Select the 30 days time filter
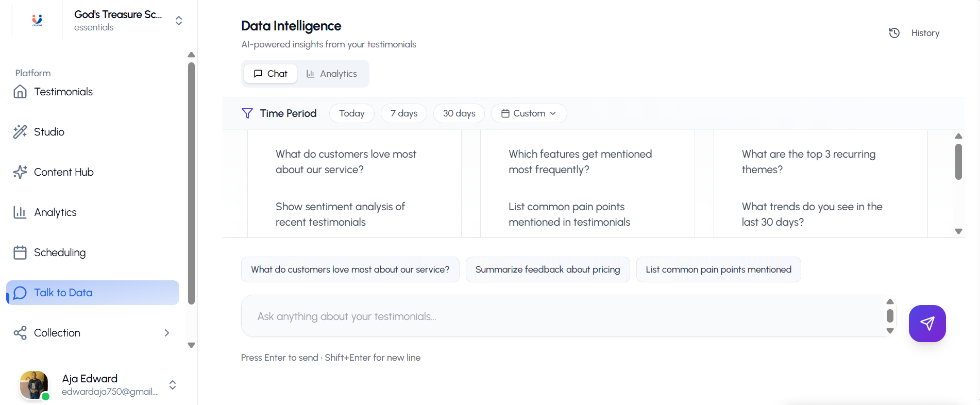The width and height of the screenshot is (980, 405). click(x=459, y=113)
